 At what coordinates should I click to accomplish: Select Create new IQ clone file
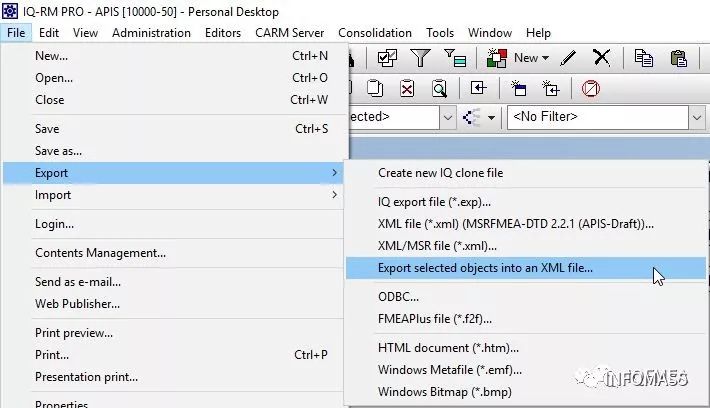[526, 173]
